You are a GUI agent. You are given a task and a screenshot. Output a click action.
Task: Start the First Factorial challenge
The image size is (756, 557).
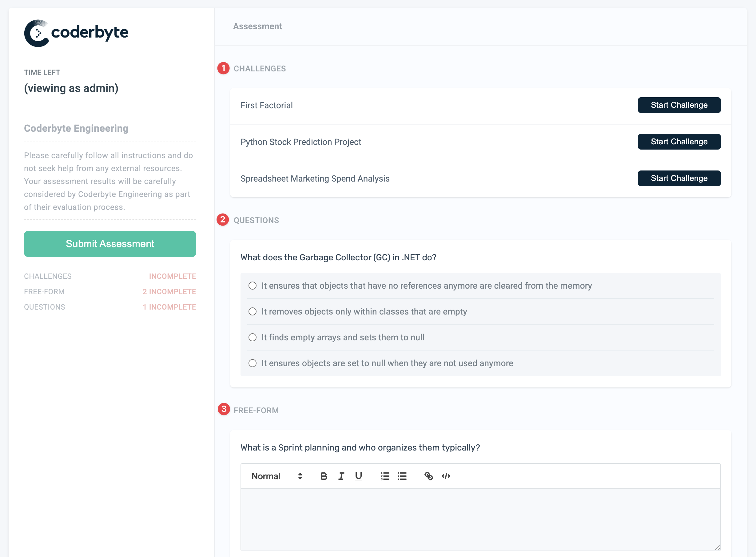[679, 105]
